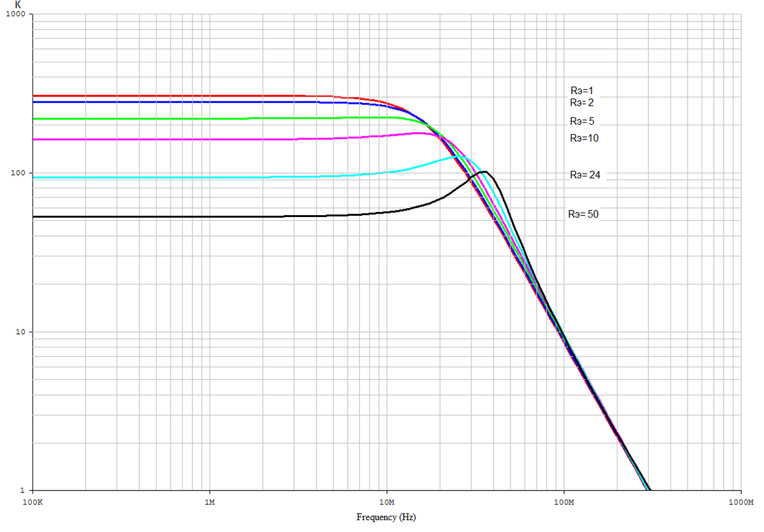The height and width of the screenshot is (532, 764).
Task: Select the Rэ=10 label text
Action: coord(584,138)
